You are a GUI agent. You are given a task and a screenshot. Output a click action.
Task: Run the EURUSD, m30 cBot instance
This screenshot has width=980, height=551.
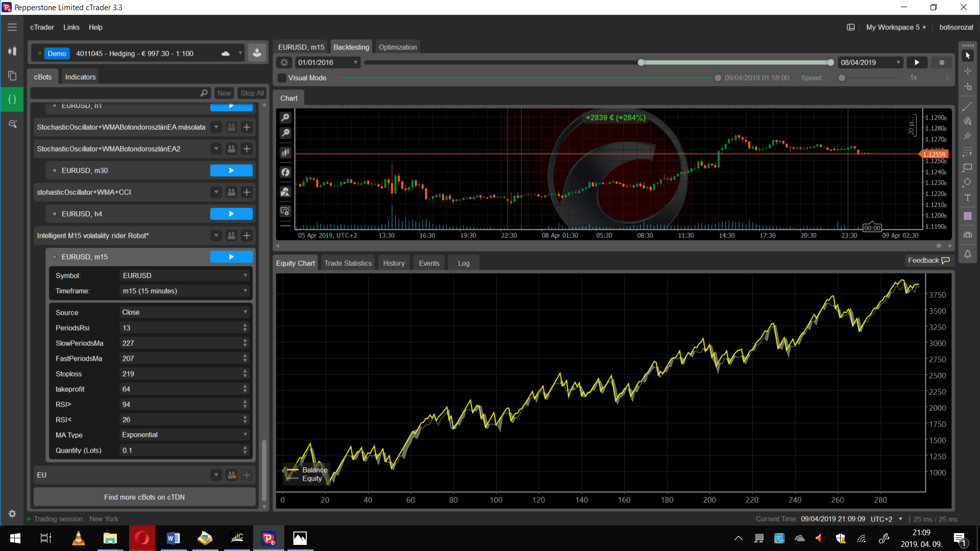[x=231, y=170]
